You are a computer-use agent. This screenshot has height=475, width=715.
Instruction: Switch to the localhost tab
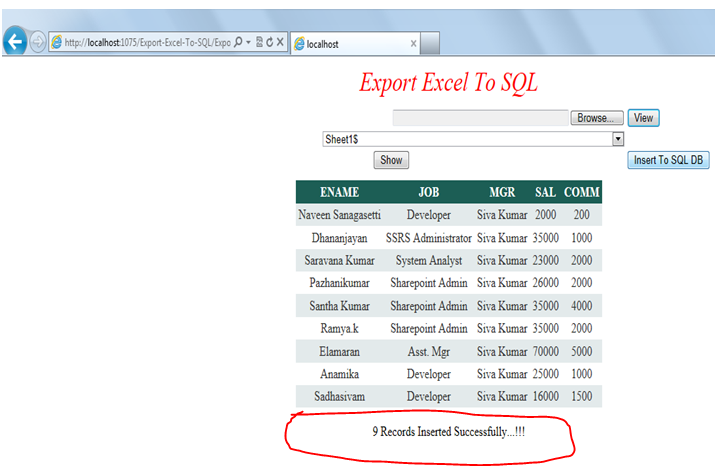(x=355, y=44)
